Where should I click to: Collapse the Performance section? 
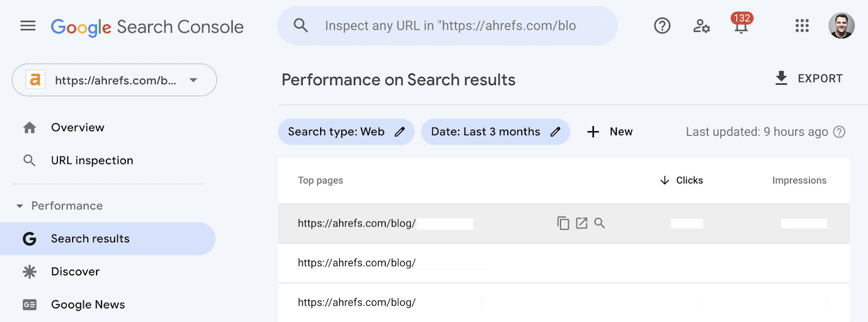[20, 206]
